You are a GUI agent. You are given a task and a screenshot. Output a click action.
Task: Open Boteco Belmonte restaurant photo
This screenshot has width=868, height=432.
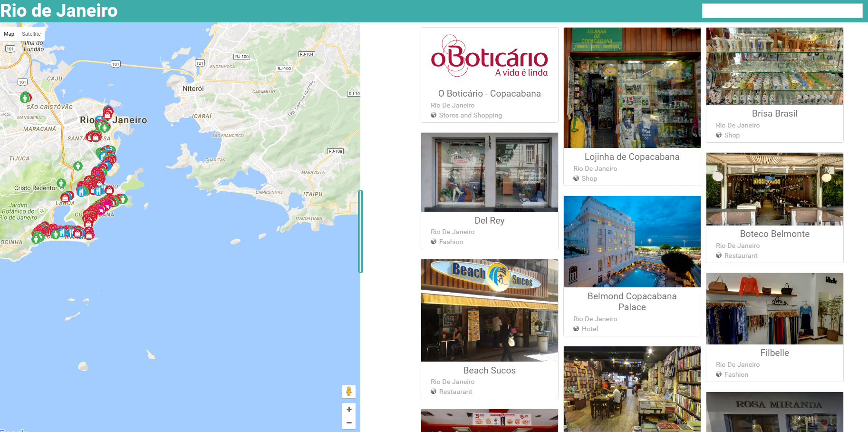[775, 189]
